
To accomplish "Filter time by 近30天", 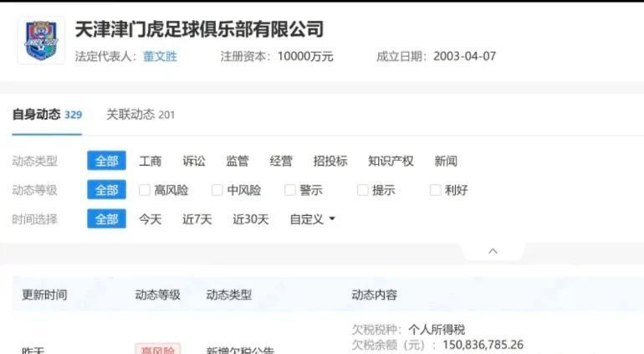I will (x=251, y=219).
